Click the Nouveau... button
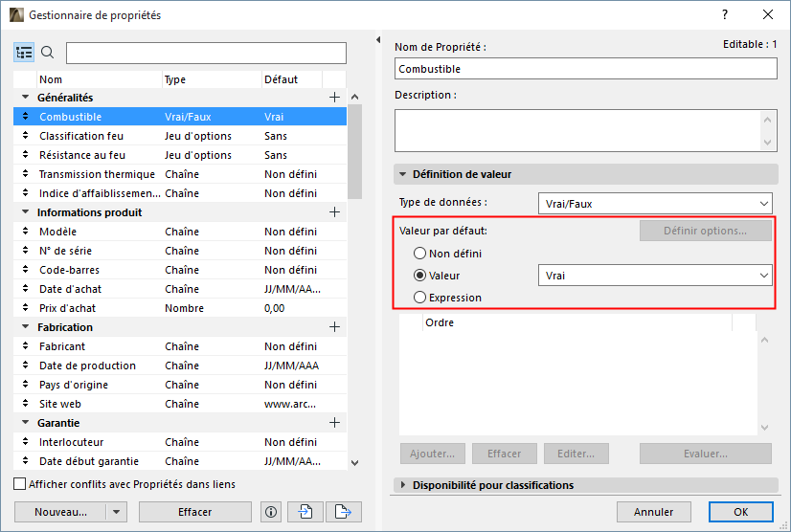Viewport: 791px width, 532px height. [x=60, y=512]
